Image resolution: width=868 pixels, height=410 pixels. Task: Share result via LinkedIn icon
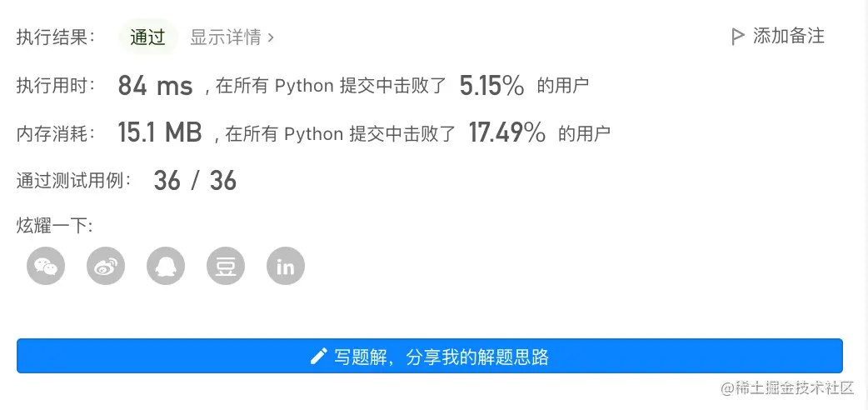[286, 267]
